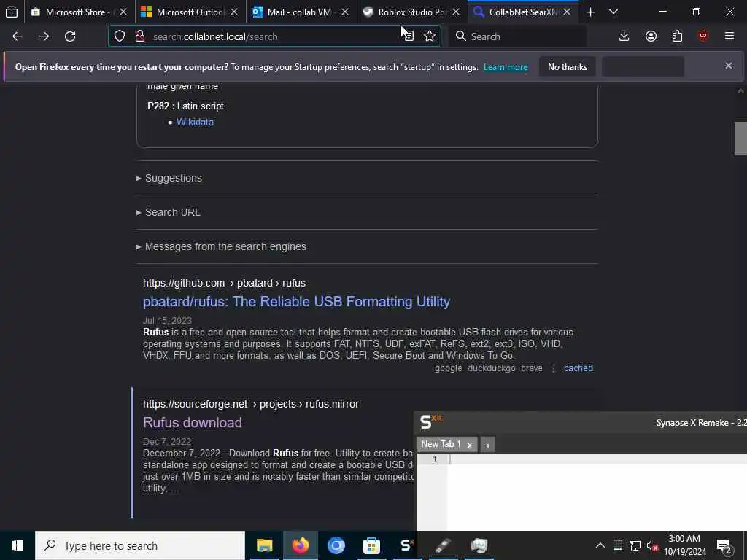Open the Learn more startup link
Viewport: 747px width, 560px height.
[x=506, y=67]
